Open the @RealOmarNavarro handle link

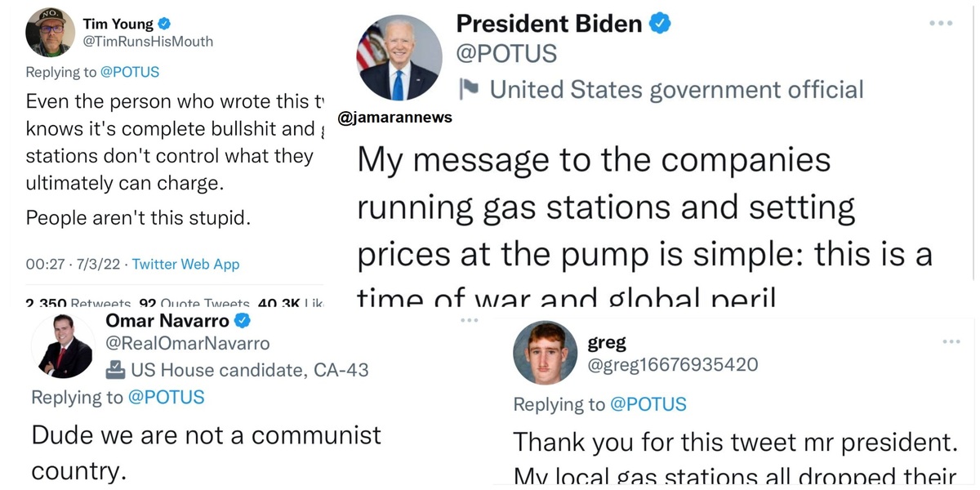point(187,344)
